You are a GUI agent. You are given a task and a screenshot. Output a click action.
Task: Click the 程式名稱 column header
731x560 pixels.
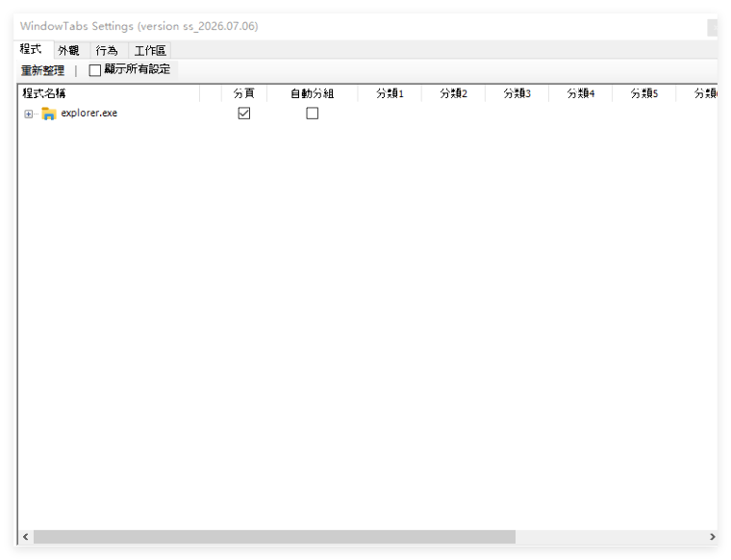tap(109, 93)
